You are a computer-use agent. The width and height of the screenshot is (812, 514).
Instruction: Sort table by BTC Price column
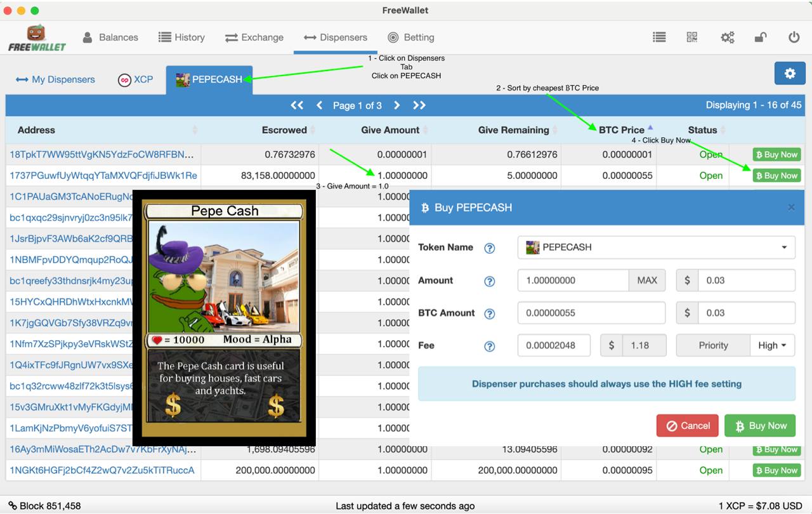pos(621,130)
